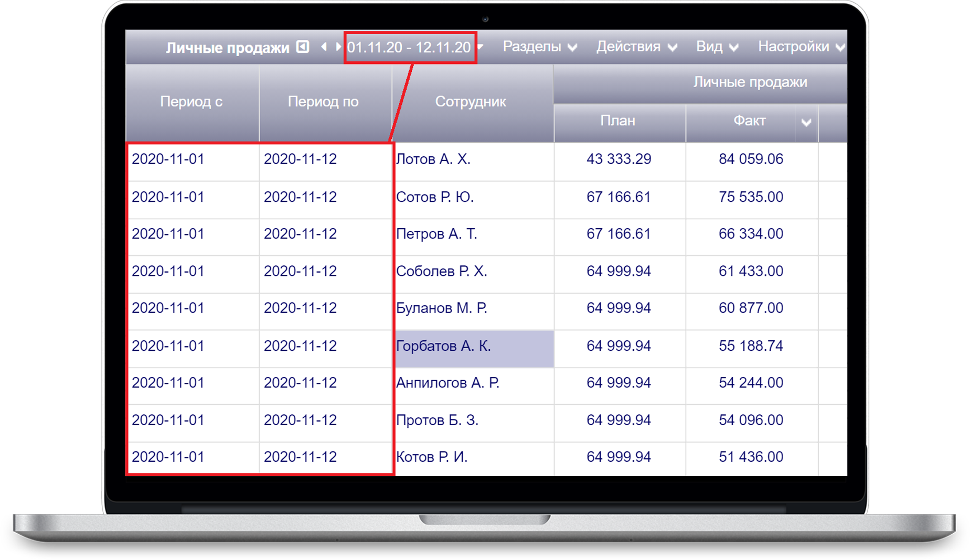This screenshot has width=970, height=560.
Task: Open the Действия menu
Action: tap(636, 47)
